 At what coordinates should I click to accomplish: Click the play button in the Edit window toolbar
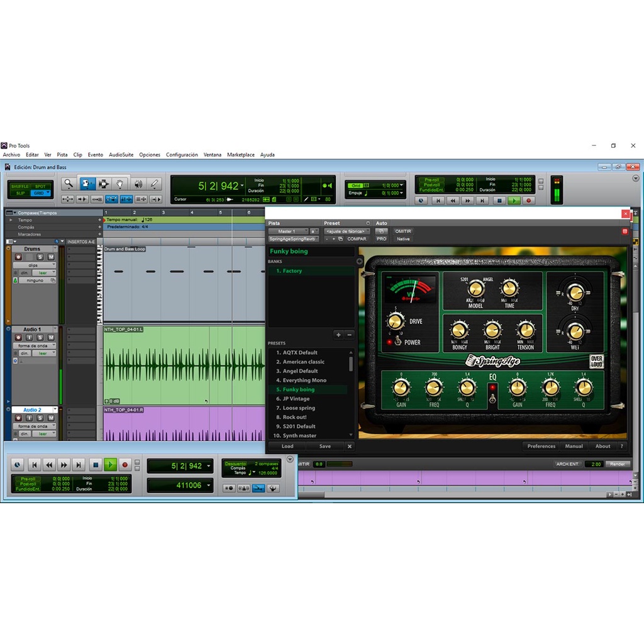[x=513, y=201]
